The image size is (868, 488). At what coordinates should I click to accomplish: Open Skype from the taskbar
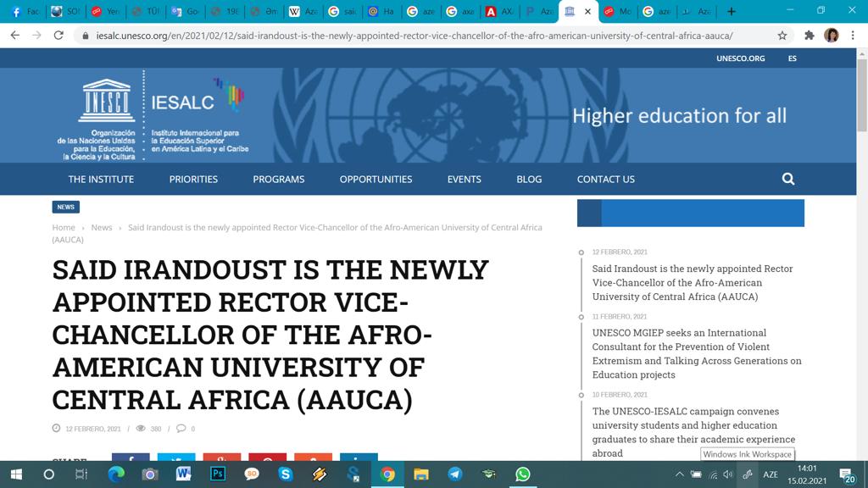tap(285, 474)
